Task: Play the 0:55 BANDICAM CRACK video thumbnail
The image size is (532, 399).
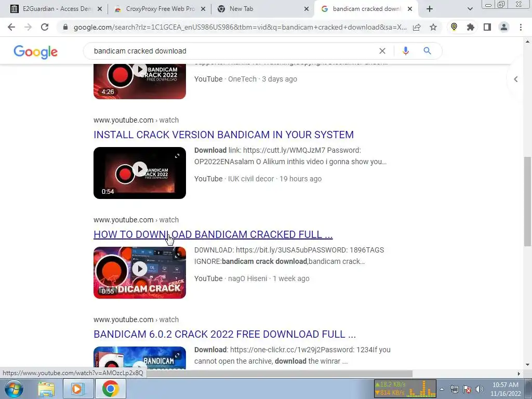Action: (x=140, y=273)
